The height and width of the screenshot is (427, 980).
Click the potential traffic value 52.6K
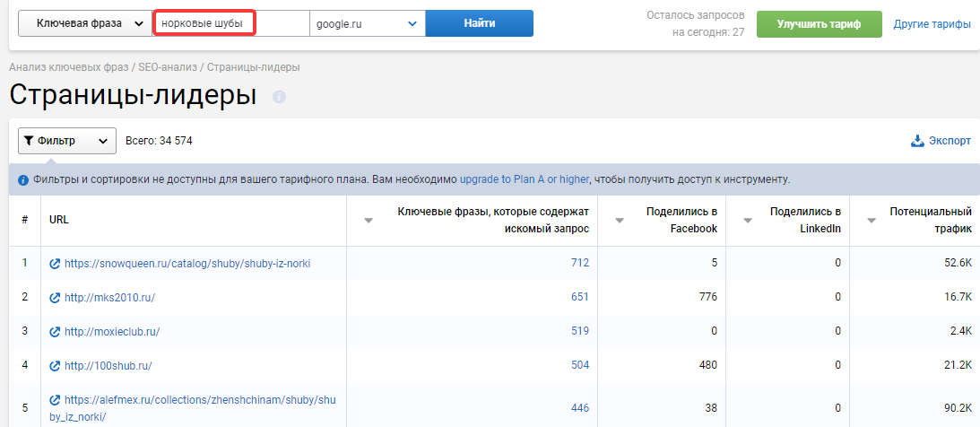958,263
